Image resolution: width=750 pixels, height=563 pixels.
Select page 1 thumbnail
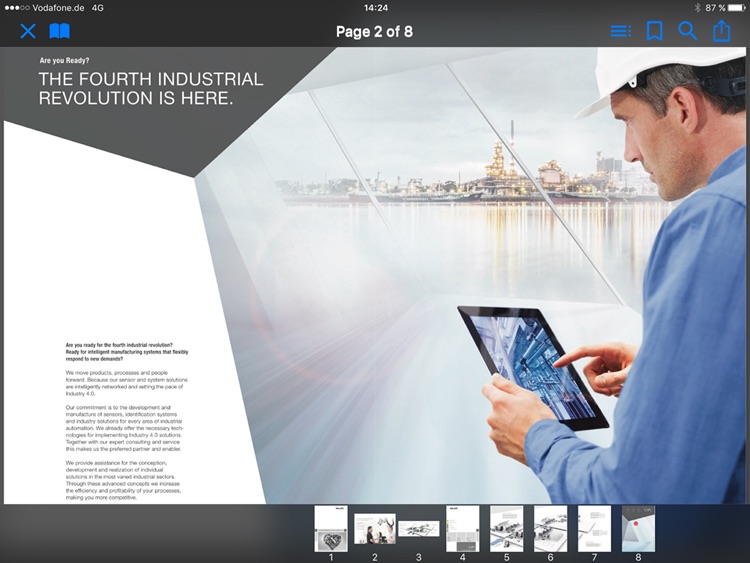click(331, 529)
